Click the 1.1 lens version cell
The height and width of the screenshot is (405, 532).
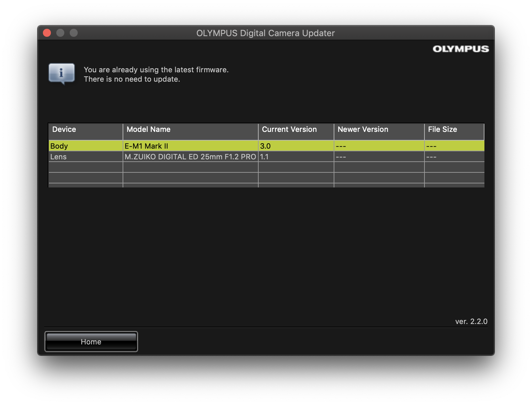coord(296,157)
